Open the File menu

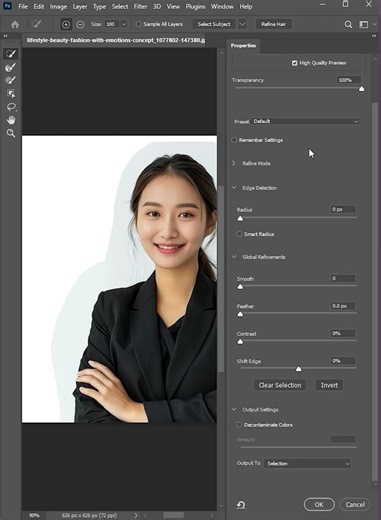(x=23, y=6)
